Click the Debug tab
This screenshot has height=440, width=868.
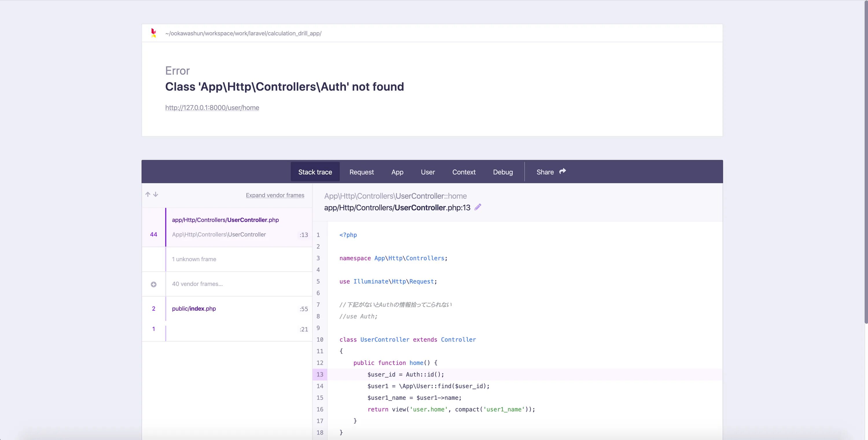[503, 171]
